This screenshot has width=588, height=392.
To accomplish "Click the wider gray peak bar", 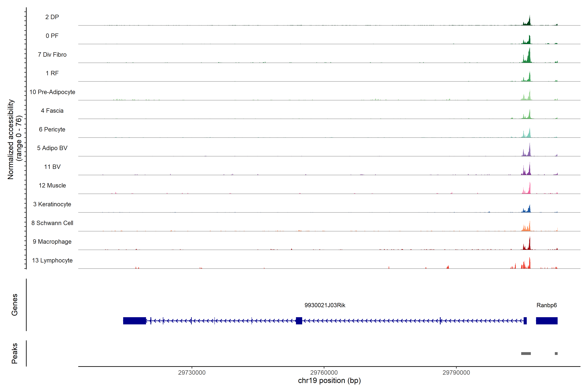I will click(x=526, y=353).
